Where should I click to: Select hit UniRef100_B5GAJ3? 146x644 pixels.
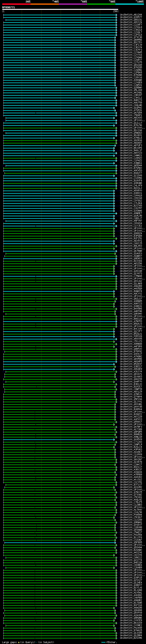pos(131,324)
